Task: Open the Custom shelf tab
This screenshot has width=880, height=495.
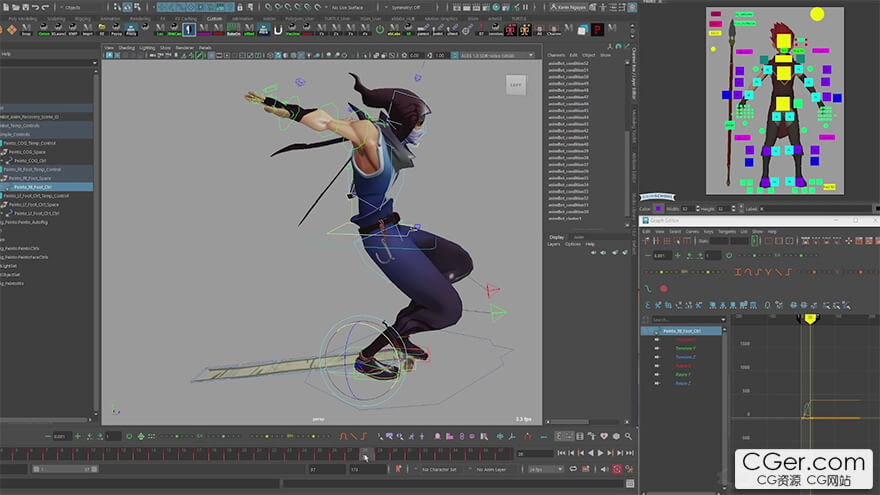Action: coord(214,19)
